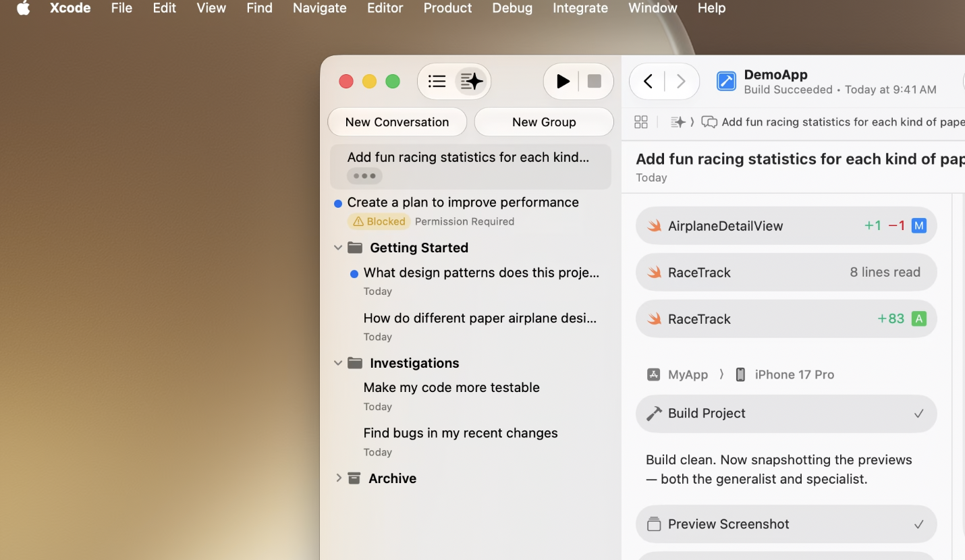Click the blue M modified badge
Viewport: 965px width, 560px height.
(918, 226)
